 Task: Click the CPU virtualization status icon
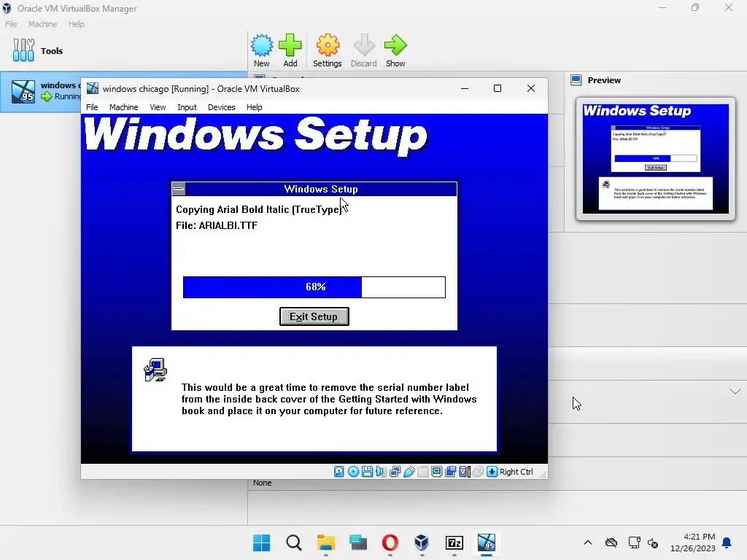(465, 472)
